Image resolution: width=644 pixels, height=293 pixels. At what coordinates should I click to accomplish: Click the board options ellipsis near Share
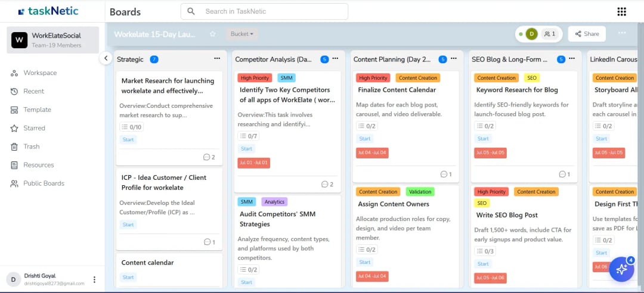coord(622,33)
